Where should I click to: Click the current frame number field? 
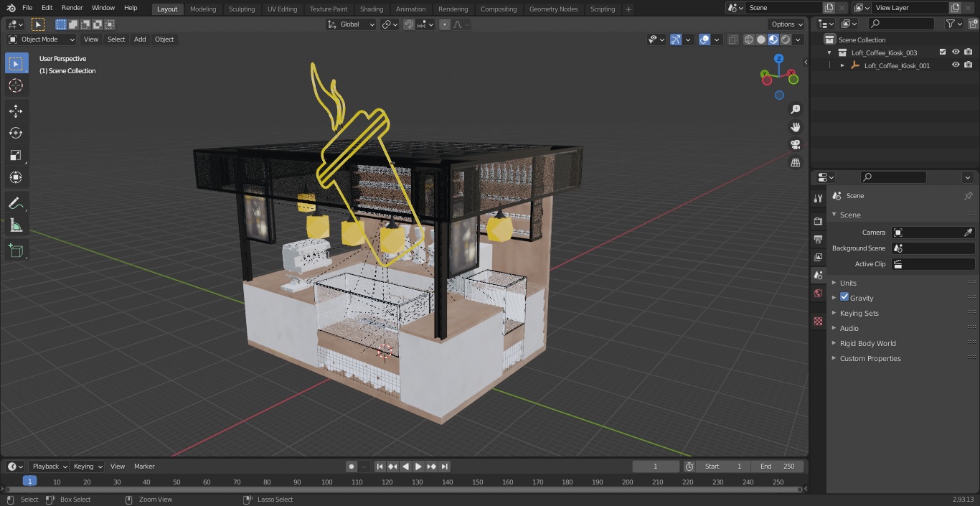(x=656, y=467)
